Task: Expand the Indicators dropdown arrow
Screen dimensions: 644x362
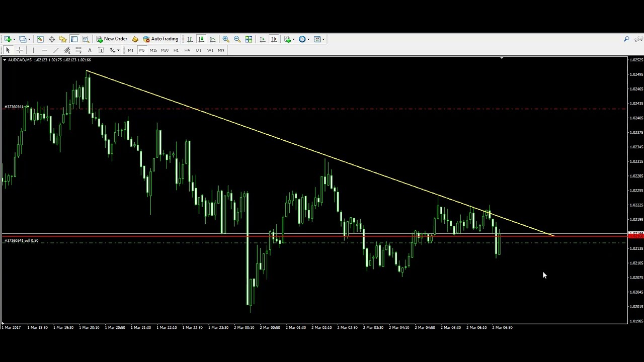Action: coord(293,39)
